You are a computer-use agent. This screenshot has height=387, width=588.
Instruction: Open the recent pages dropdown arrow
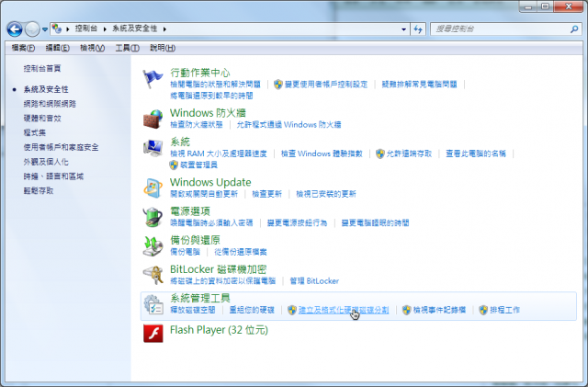pyautogui.click(x=45, y=29)
